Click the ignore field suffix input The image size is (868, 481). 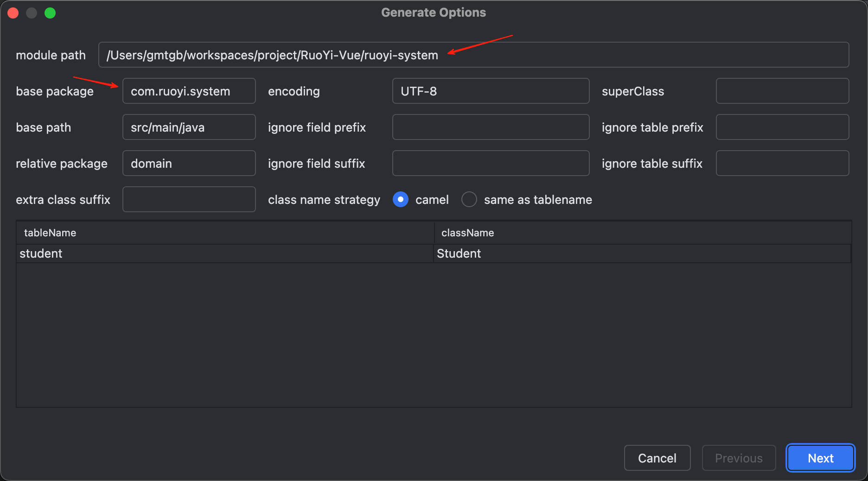coord(490,163)
